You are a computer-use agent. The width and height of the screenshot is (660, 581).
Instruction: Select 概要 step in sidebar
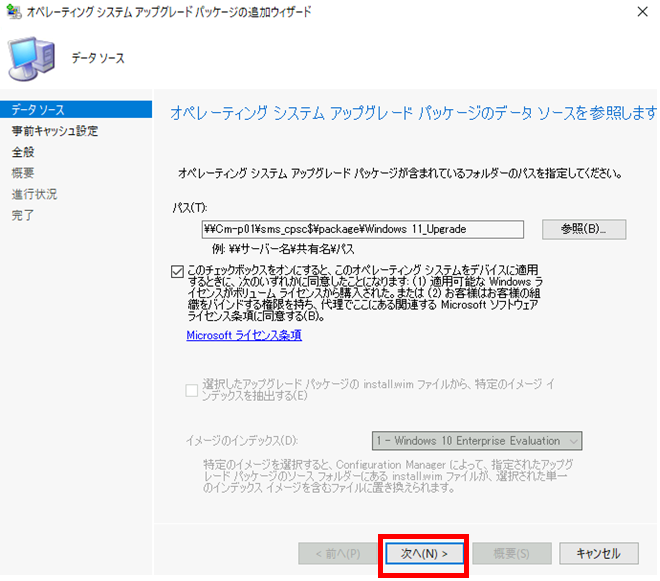[x=23, y=173]
